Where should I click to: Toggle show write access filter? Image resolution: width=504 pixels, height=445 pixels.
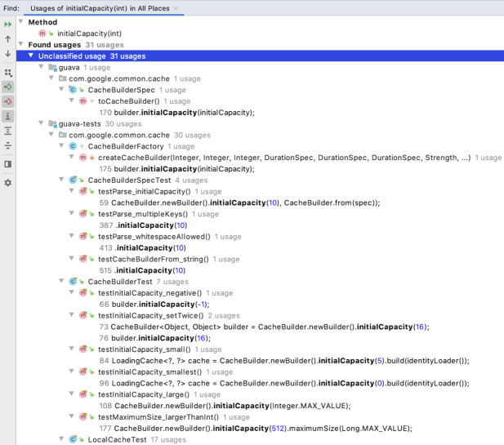[x=7, y=101]
